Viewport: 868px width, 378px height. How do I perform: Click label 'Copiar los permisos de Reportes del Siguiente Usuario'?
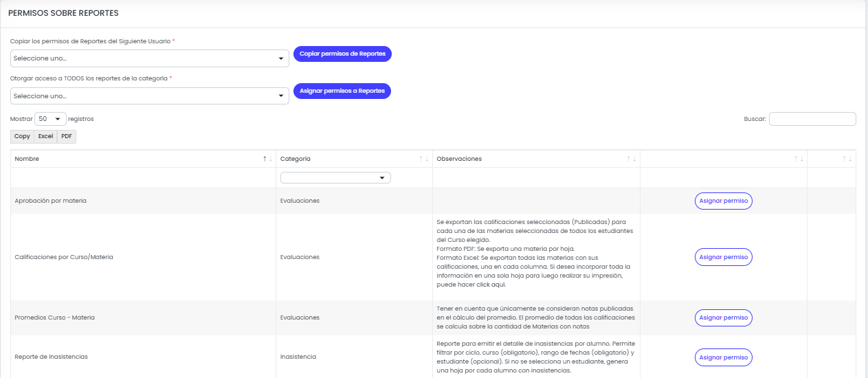coord(90,41)
